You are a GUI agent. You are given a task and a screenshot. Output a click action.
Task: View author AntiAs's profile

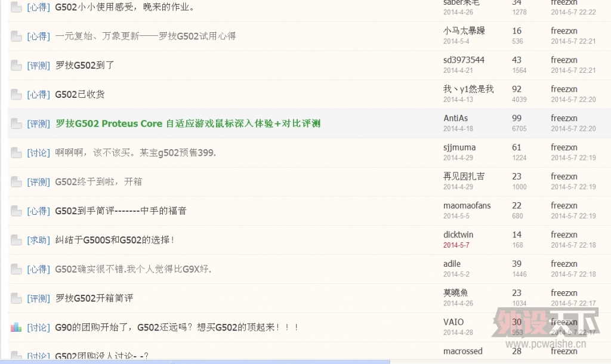tap(455, 118)
